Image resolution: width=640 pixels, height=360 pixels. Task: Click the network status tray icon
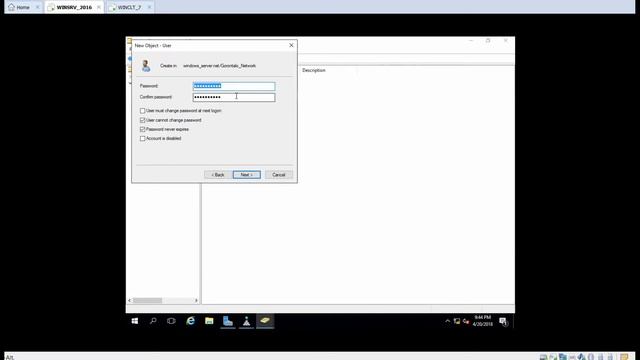(457, 321)
